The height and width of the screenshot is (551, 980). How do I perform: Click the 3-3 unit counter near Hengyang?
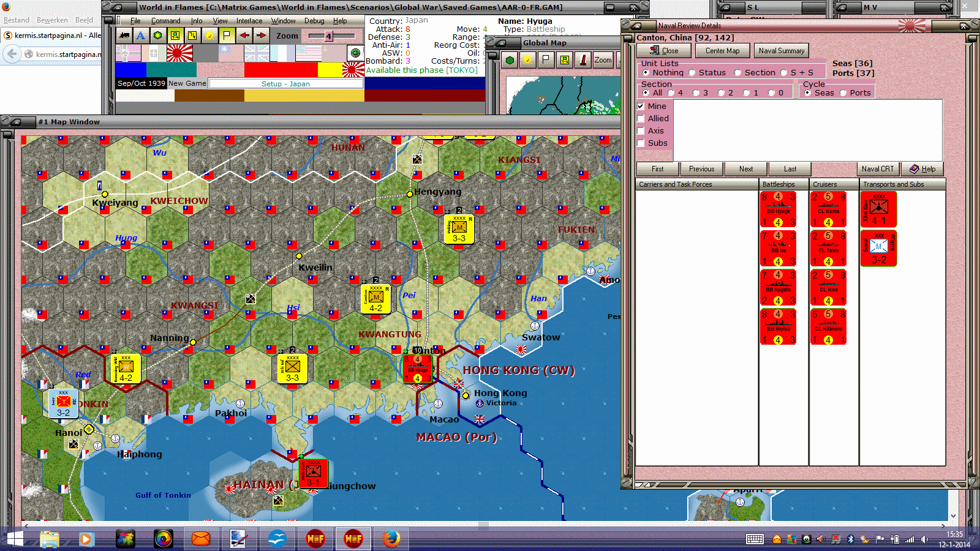(459, 229)
